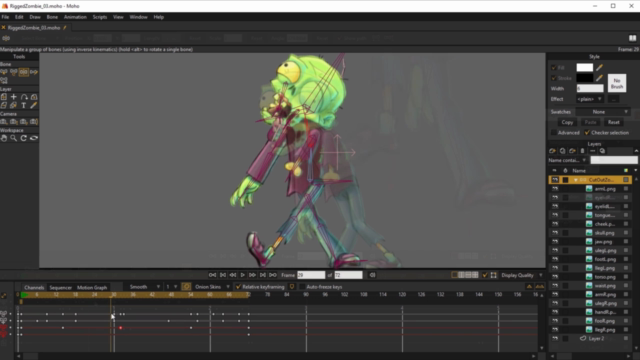Viewport: 640px width, 360px height.
Task: Open the Onion Skins dropdown
Action: click(212, 287)
